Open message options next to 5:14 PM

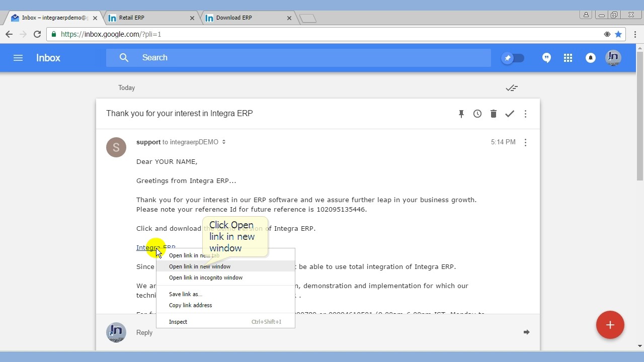point(525,142)
